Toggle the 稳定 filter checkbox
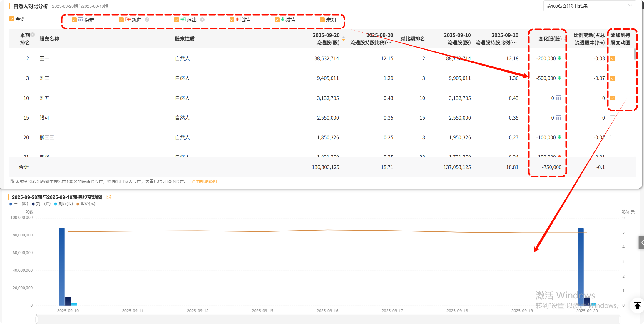 pos(74,20)
